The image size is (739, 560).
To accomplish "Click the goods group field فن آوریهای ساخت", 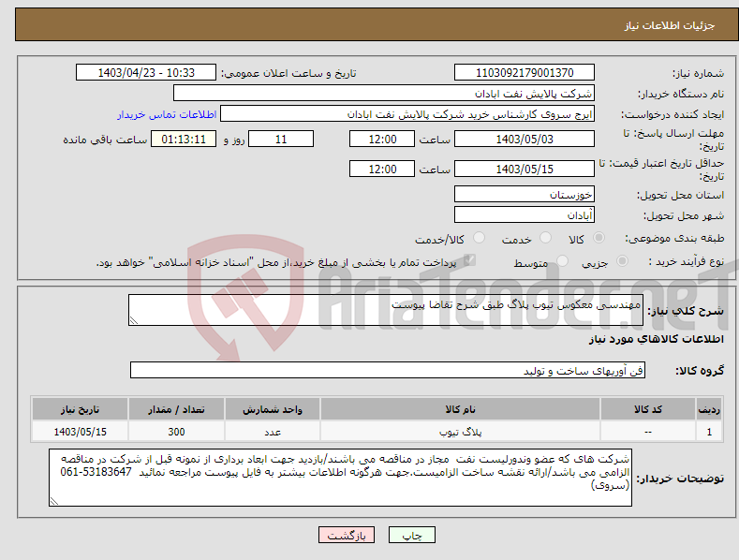I will [388, 371].
